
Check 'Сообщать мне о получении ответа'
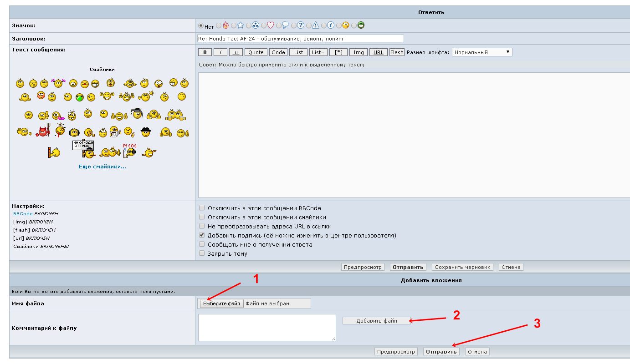coord(202,244)
